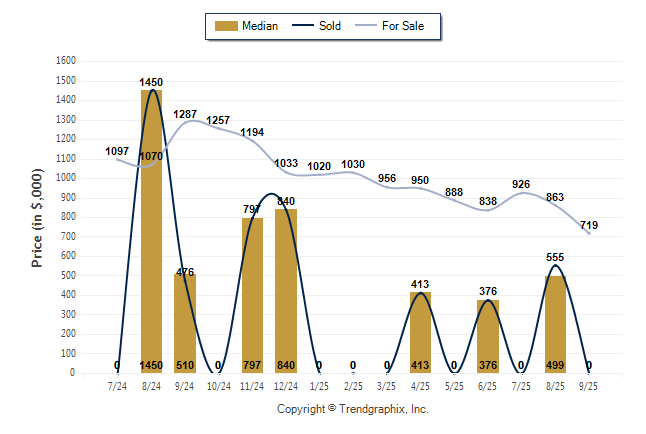Click the 7/24 x-axis label
Image resolution: width=646 pixels, height=434 pixels.
(x=117, y=385)
